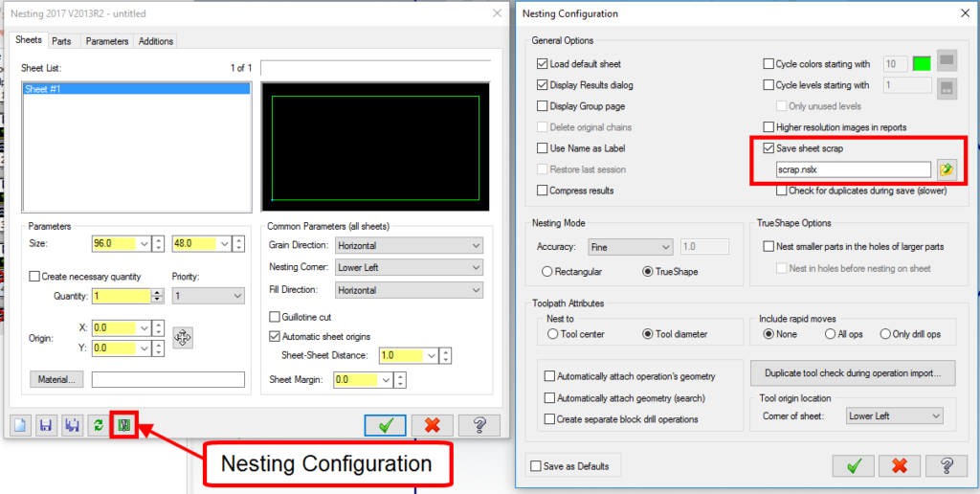Click the Save As icon in Nesting window
Viewport: 980px width, 494px height.
point(72,425)
